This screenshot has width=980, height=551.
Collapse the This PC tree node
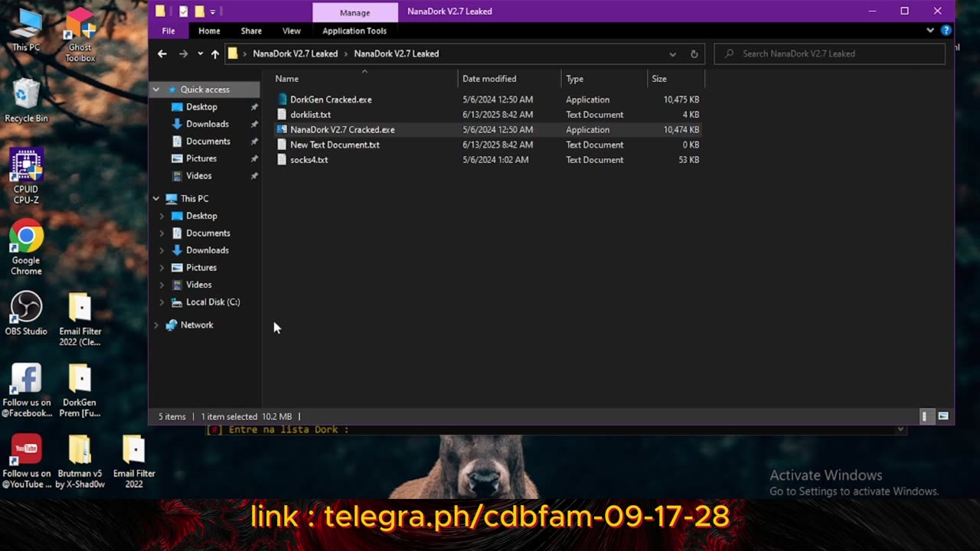(156, 198)
